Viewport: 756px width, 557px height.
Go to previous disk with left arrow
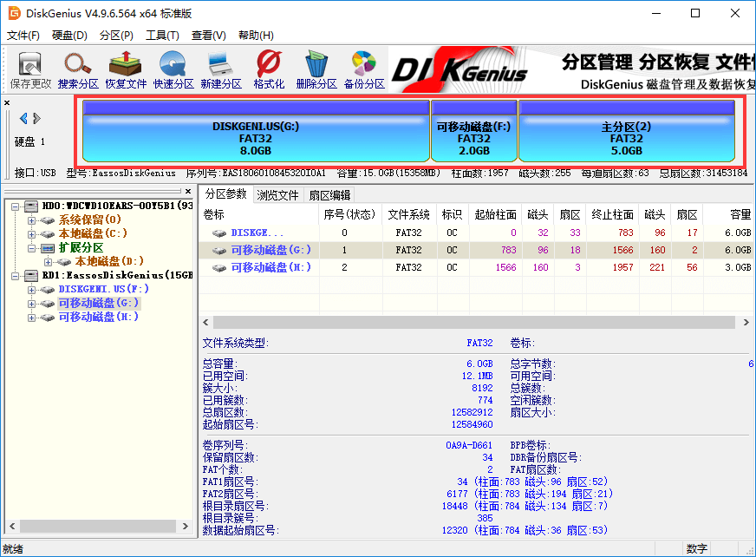point(23,118)
